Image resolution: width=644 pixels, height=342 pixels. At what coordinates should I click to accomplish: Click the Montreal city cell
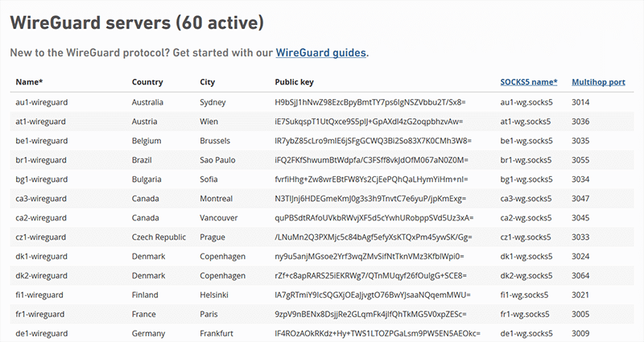(216, 199)
